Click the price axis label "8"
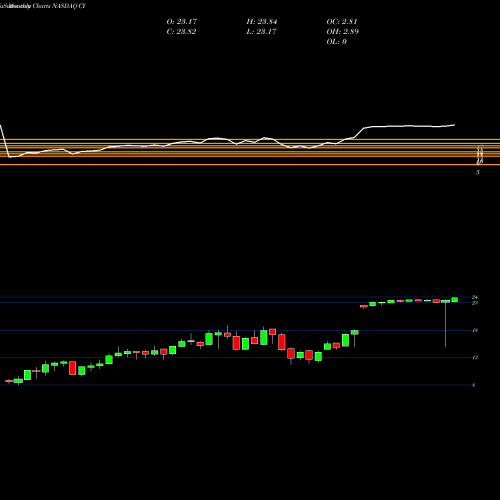This screenshot has width=500, height=500. click(474, 385)
